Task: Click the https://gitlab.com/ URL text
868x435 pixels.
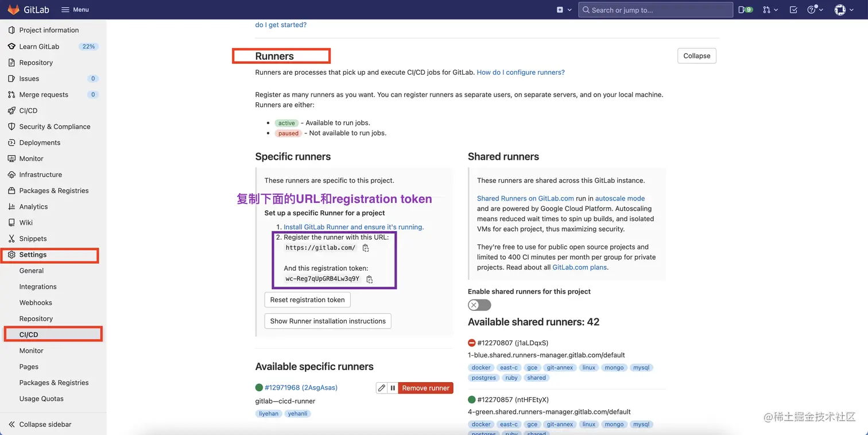Action: (x=320, y=248)
